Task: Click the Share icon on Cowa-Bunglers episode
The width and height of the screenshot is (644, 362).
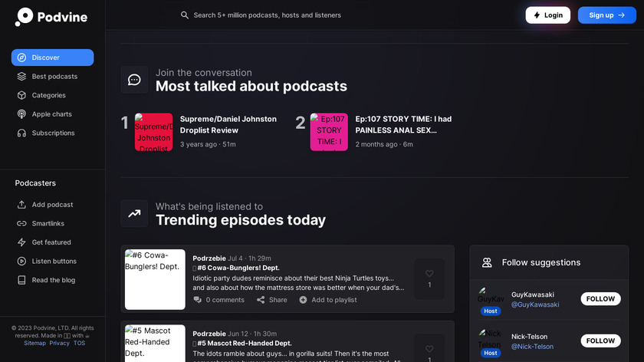Action: click(x=261, y=300)
